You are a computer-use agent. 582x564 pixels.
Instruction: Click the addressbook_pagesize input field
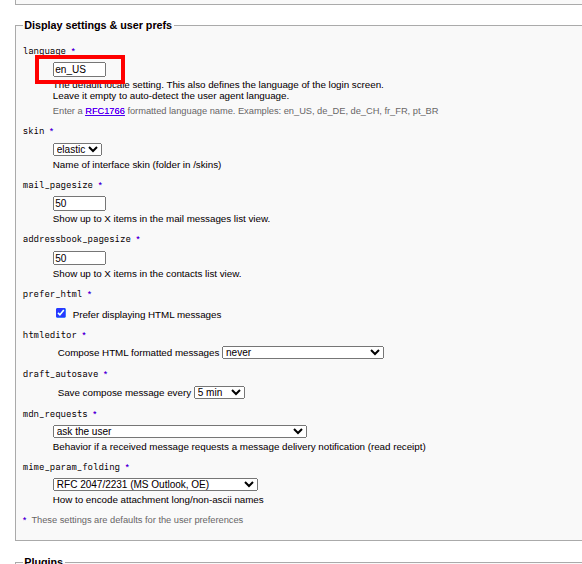[79, 258]
